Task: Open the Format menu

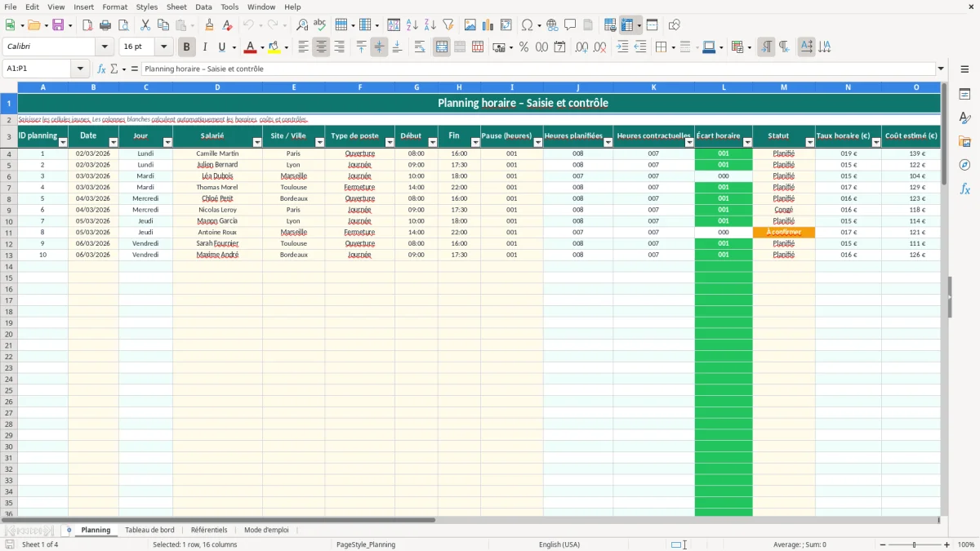Action: click(x=114, y=7)
